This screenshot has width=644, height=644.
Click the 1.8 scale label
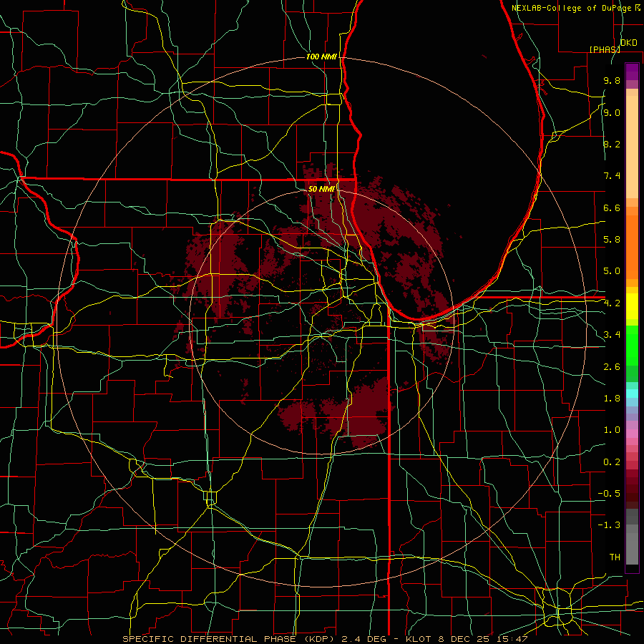[x=612, y=399]
